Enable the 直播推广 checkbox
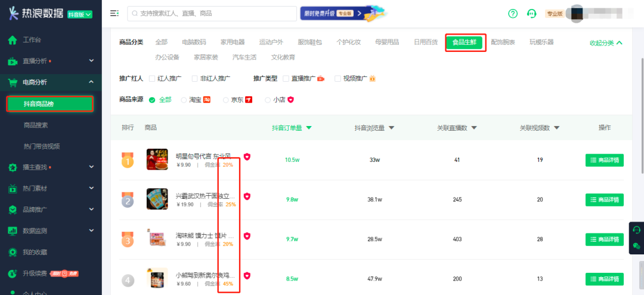Image resolution: width=644 pixels, height=295 pixels. [x=286, y=79]
